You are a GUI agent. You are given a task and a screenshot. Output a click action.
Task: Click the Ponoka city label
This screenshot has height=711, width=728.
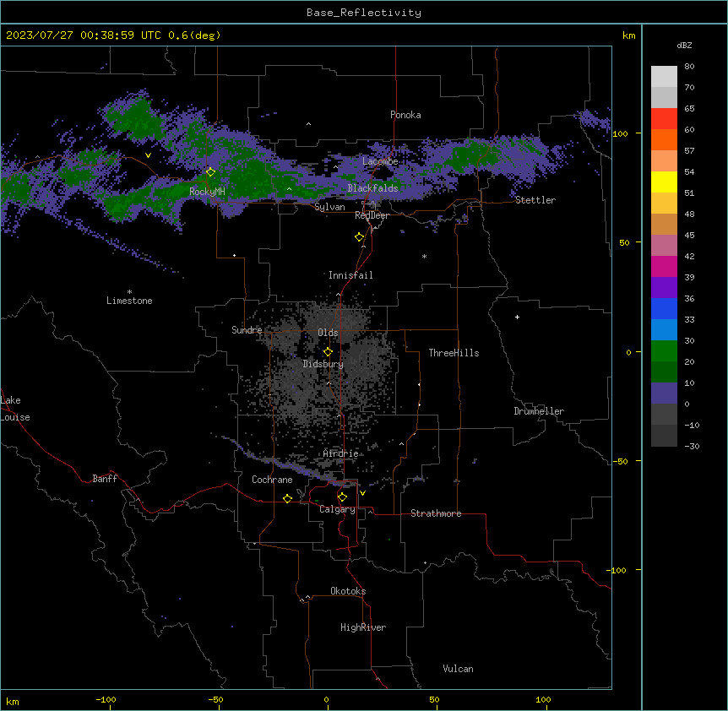[405, 115]
